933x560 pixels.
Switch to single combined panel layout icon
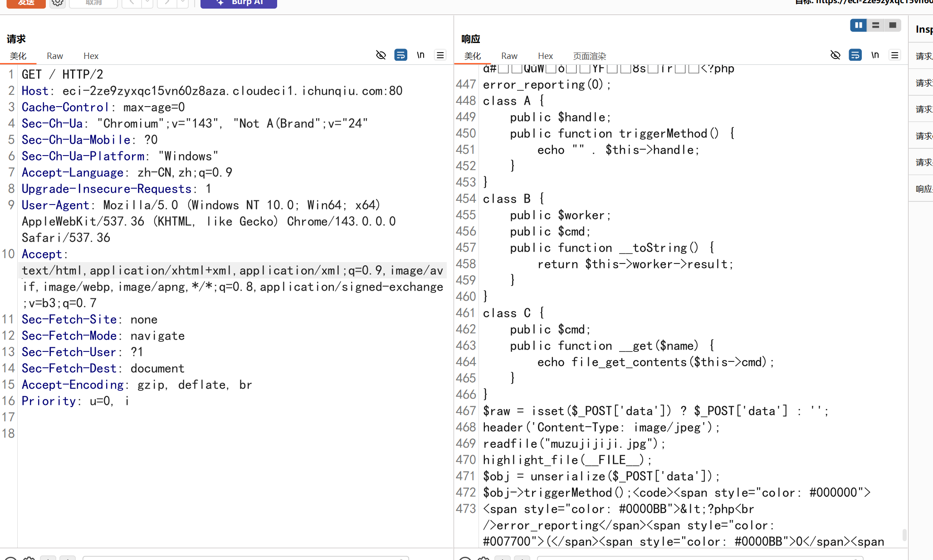pos(893,25)
